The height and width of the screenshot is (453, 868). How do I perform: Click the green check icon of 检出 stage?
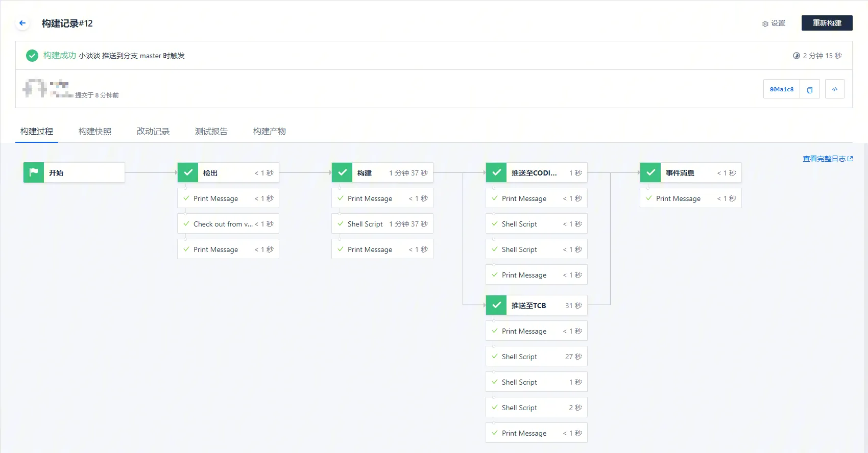[x=188, y=172]
